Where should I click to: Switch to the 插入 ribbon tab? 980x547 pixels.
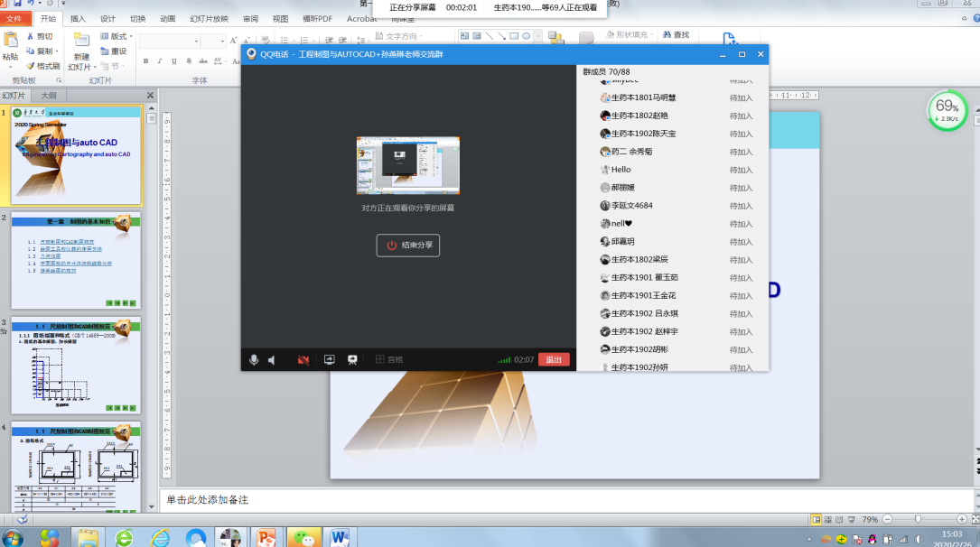click(78, 19)
